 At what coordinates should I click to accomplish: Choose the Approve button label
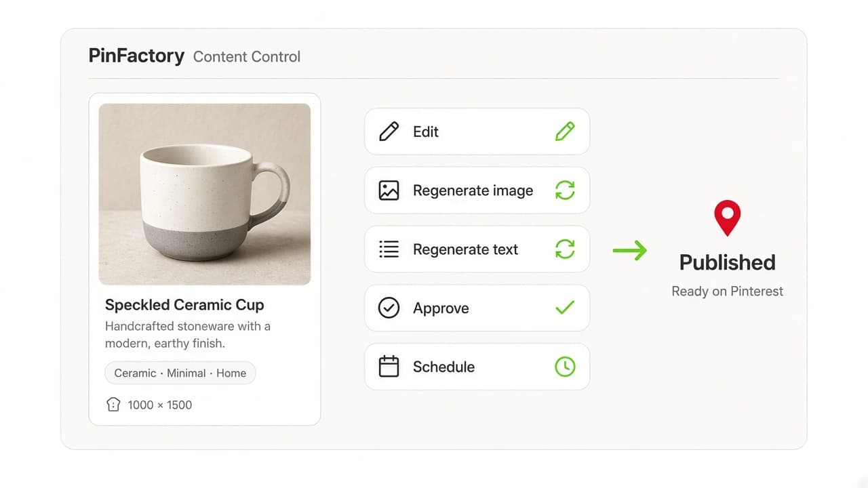441,308
